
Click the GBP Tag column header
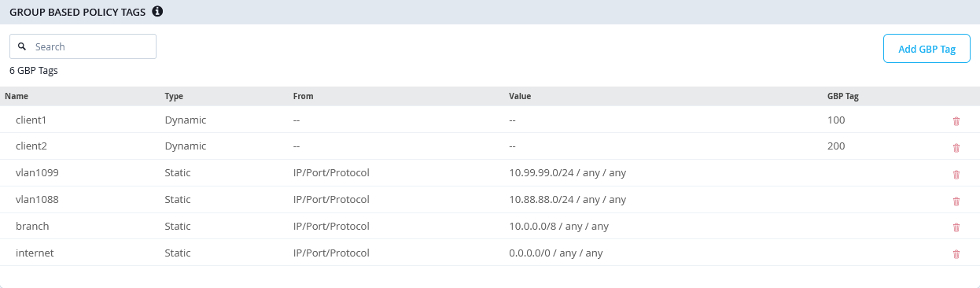tap(842, 96)
